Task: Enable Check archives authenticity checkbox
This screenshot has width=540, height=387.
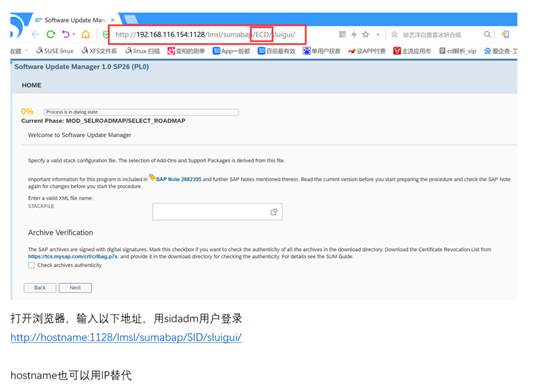Action: [31, 265]
